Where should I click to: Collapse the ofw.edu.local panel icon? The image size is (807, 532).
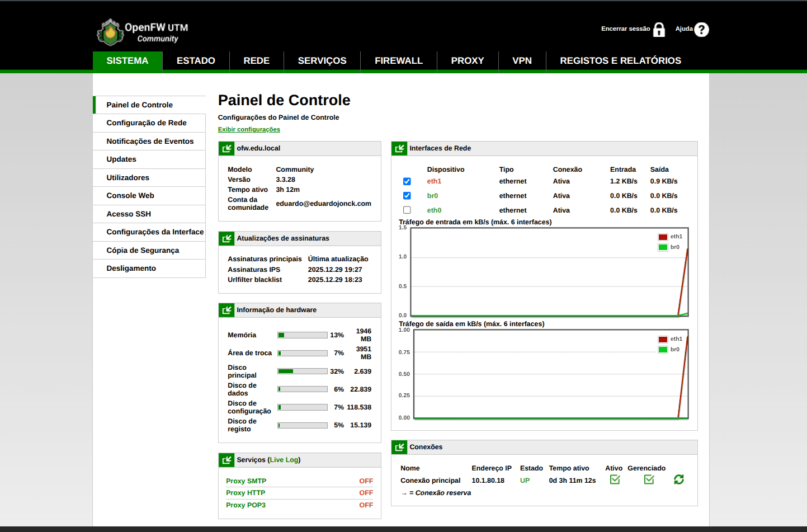[x=226, y=148]
